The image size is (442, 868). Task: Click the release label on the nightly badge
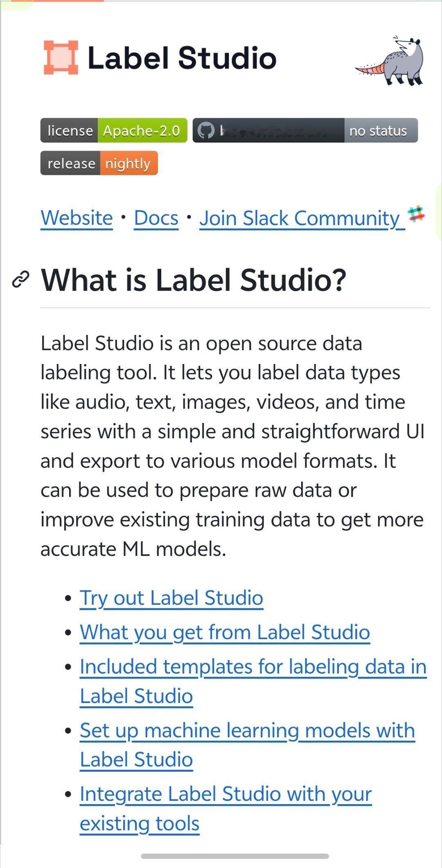69,163
